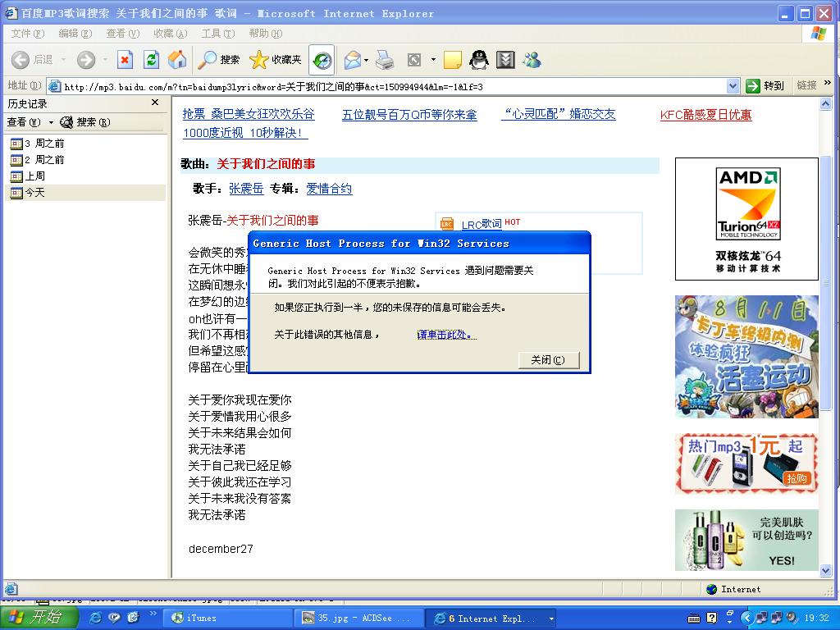The width and height of the screenshot is (840, 630).
Task: Switch to 35.jpg ACDSee taskbar button
Action: coord(358,619)
